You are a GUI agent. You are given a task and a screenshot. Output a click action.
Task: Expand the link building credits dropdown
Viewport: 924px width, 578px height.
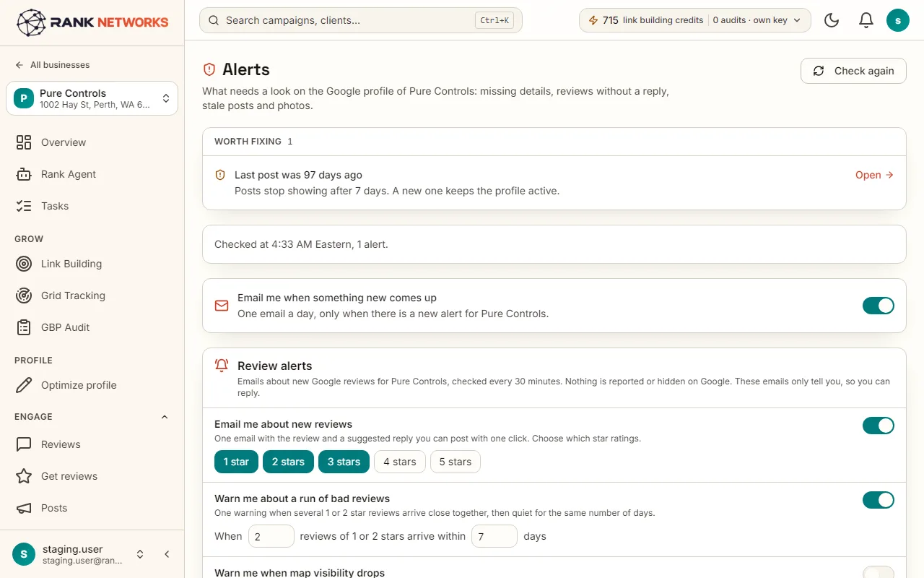click(695, 20)
